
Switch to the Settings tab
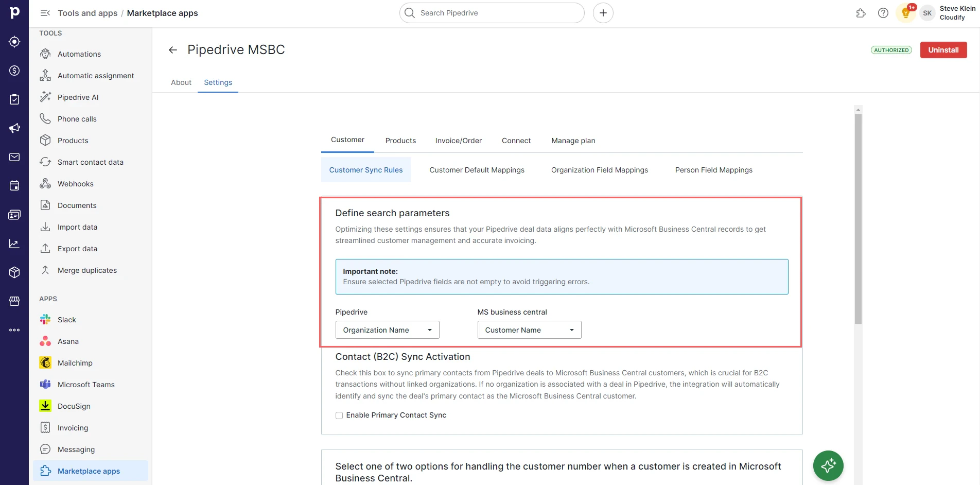(x=218, y=82)
